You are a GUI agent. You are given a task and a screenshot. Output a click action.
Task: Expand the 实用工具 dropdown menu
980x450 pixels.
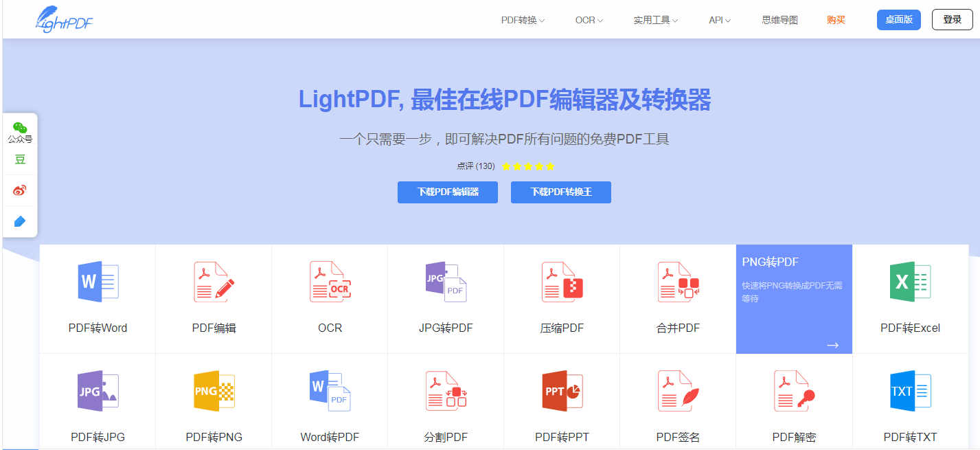[656, 20]
